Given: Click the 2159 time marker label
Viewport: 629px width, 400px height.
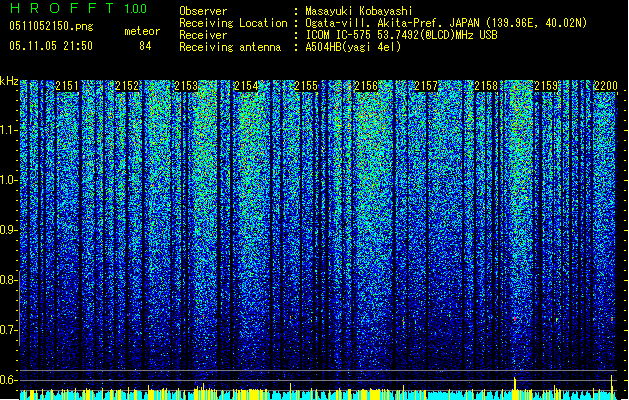Looking at the screenshot, I should point(546,86).
